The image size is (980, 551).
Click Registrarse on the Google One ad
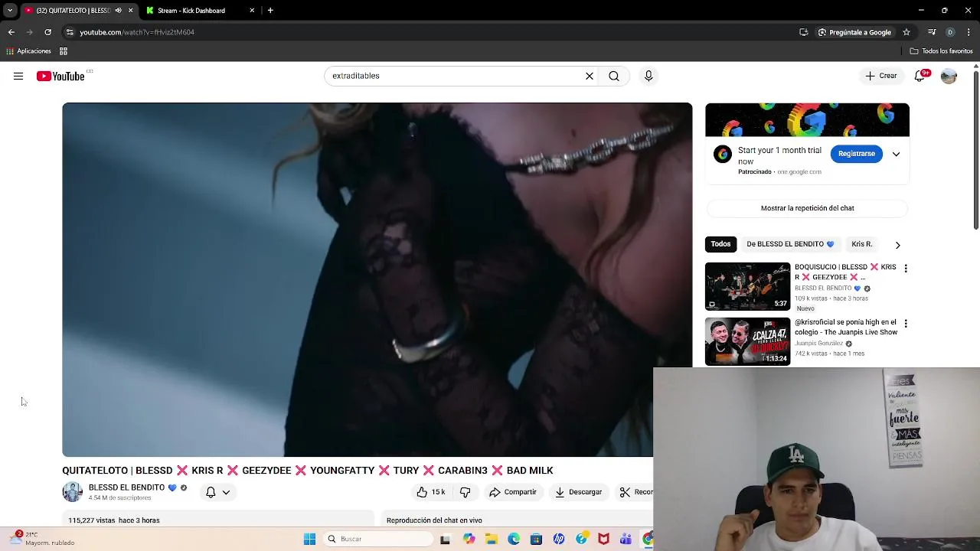click(x=856, y=154)
